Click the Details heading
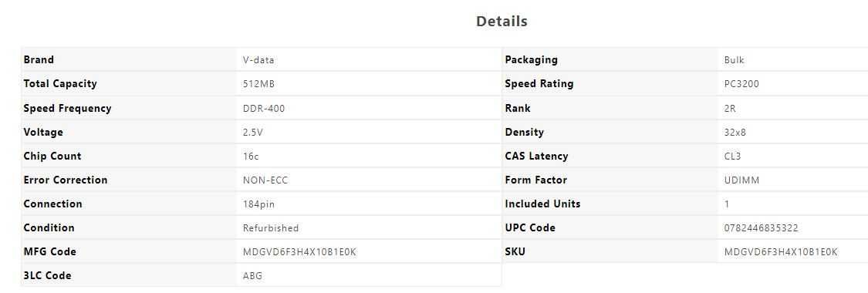868x293 pixels. tap(502, 22)
